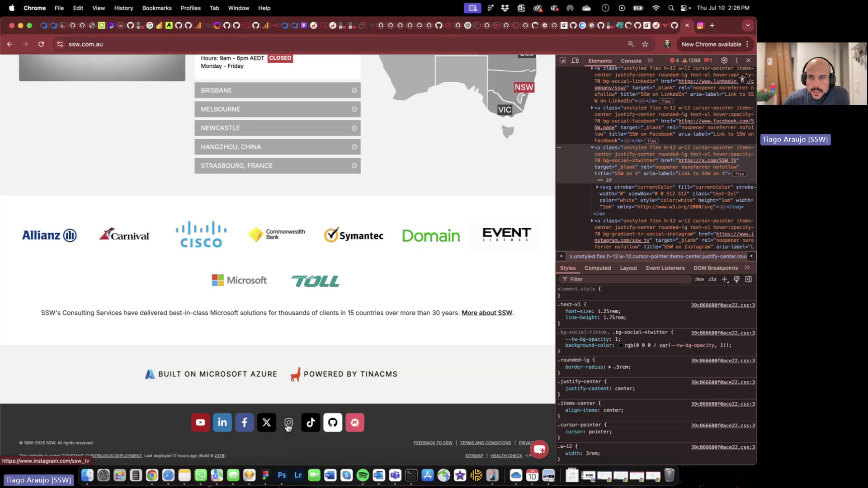Follow the More about SSW link
The width and height of the screenshot is (868, 488).
[487, 313]
